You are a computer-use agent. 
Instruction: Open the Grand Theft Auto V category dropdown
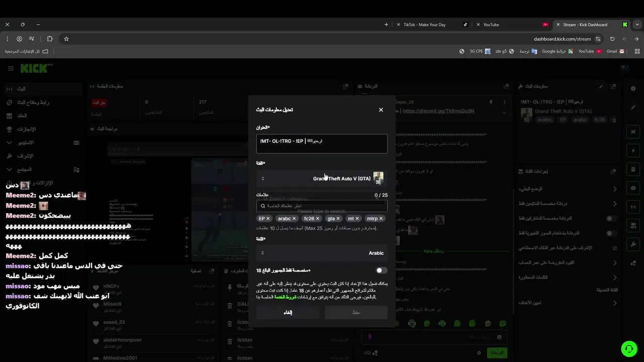click(x=322, y=178)
